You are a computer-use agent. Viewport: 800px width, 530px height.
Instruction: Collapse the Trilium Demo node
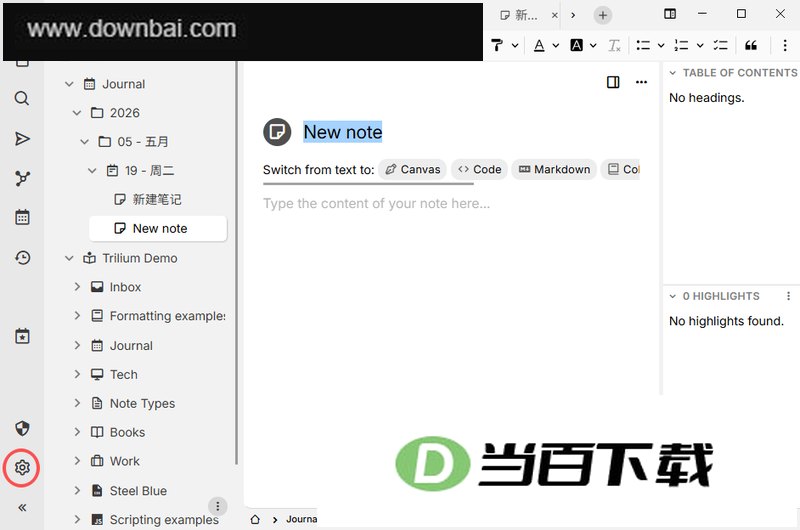(69, 258)
